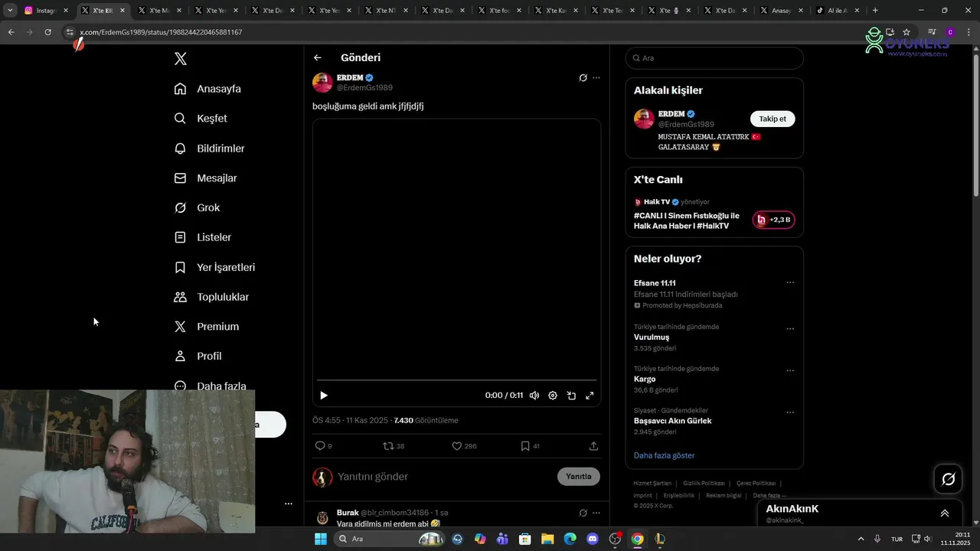Screen dimensions: 980x551
Task: Open Yer İşaretleri bookmarks
Action: pos(214,267)
